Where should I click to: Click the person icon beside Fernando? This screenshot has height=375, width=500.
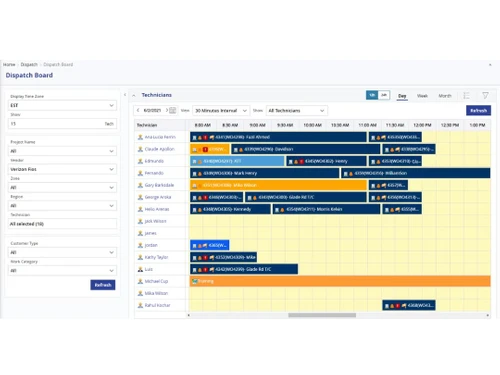click(x=140, y=173)
